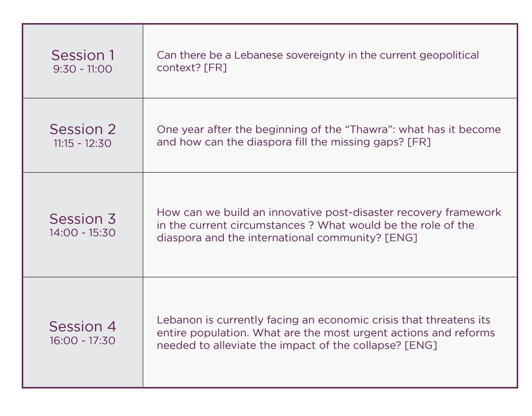Click the [ENG] tag after the collapse
The height and width of the screenshot is (416, 532).
point(421,346)
